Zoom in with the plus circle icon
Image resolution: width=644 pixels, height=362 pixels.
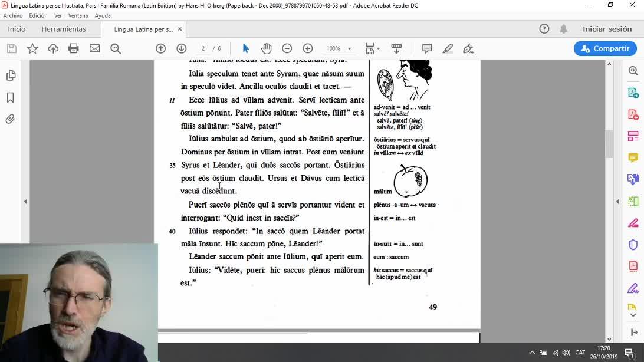[x=308, y=48]
